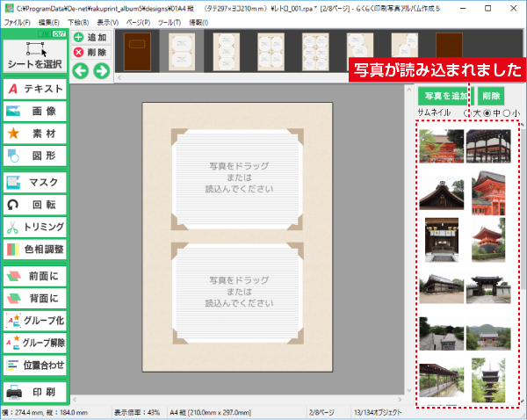Go to next page with right arrow
This screenshot has height=420, width=527.
point(101,70)
